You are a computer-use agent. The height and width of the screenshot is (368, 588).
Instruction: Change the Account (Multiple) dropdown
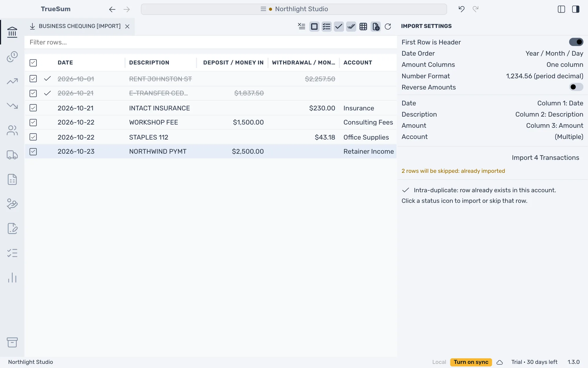click(x=569, y=137)
